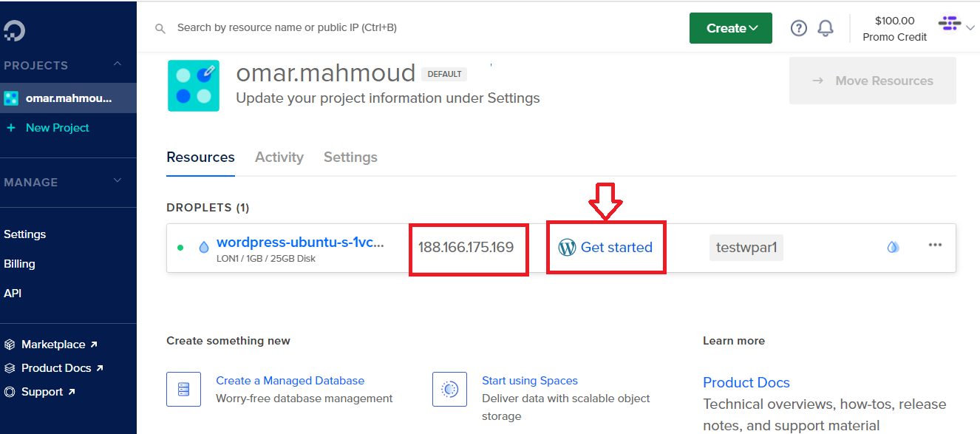Click Update your project information text

coord(388,98)
